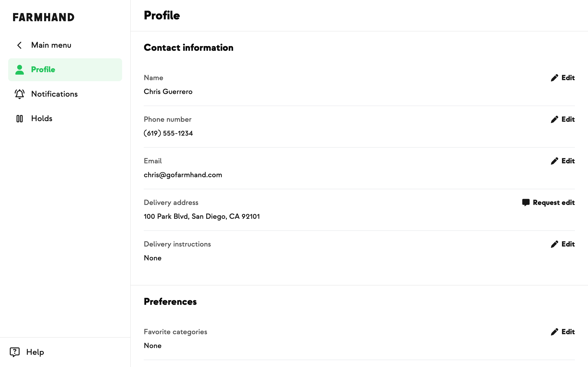Select the Profile menu item
This screenshot has height=367, width=588.
pos(43,70)
